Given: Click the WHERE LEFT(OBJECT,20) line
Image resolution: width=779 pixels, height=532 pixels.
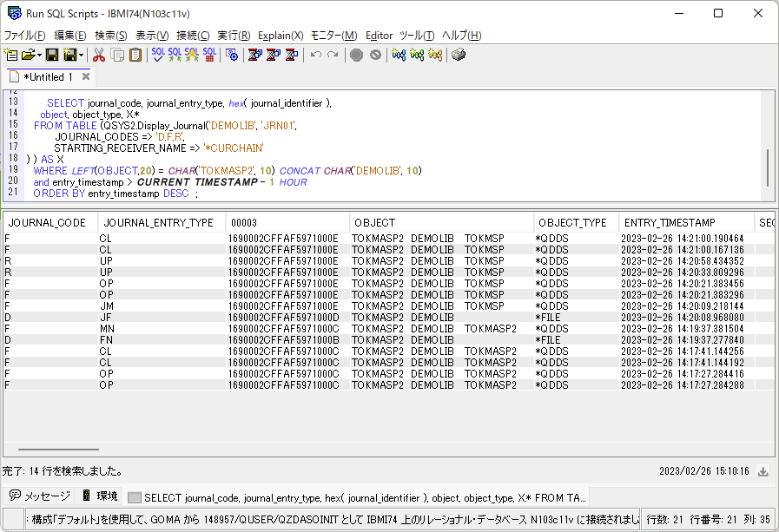Looking at the screenshot, I should coord(228,171).
